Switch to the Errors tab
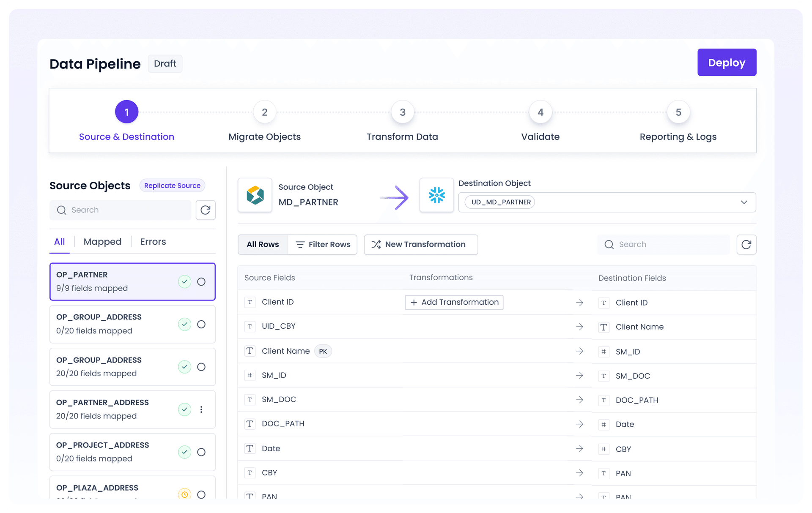 click(153, 242)
